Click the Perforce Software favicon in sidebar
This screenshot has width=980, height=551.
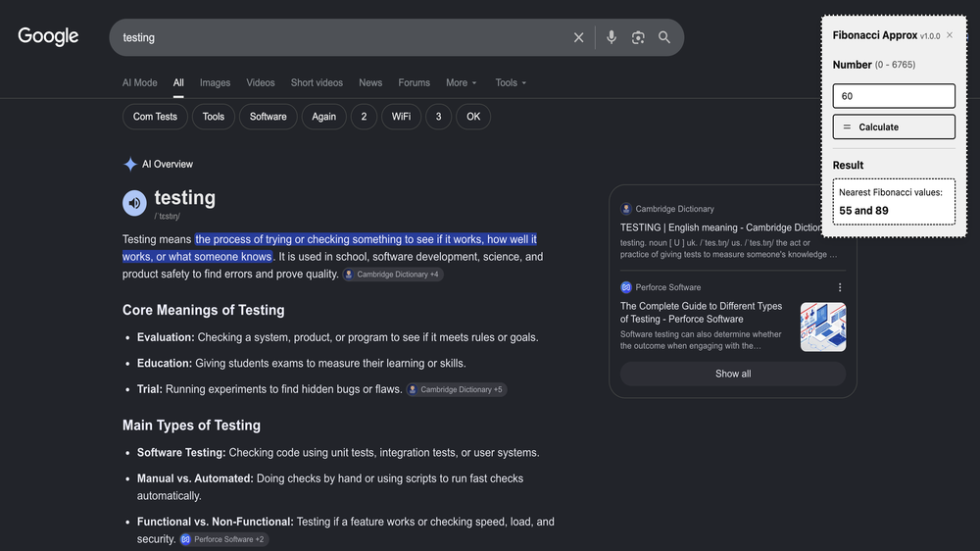pos(625,287)
